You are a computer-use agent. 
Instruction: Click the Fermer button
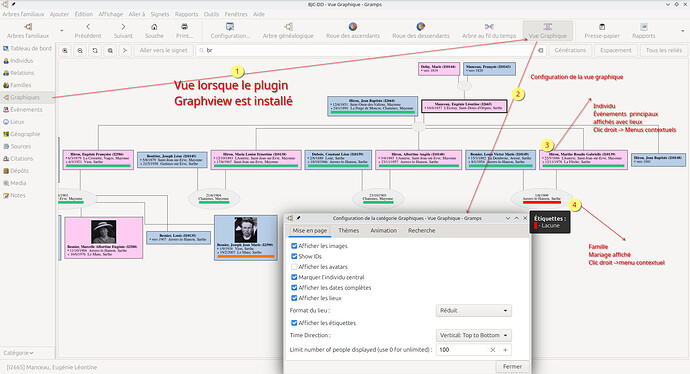pos(512,367)
